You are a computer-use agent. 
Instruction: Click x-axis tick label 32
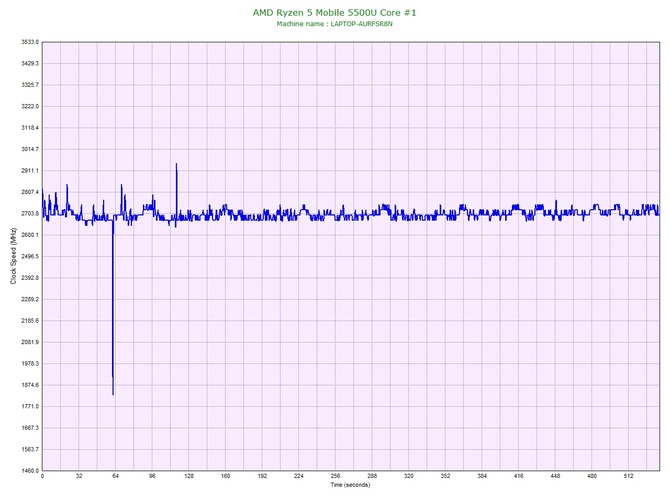click(x=79, y=476)
